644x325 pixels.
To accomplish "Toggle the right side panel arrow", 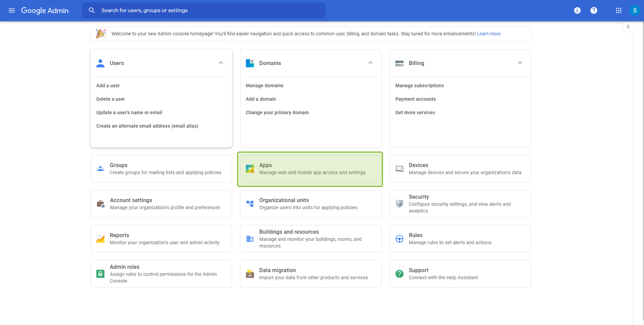I will 628,27.
